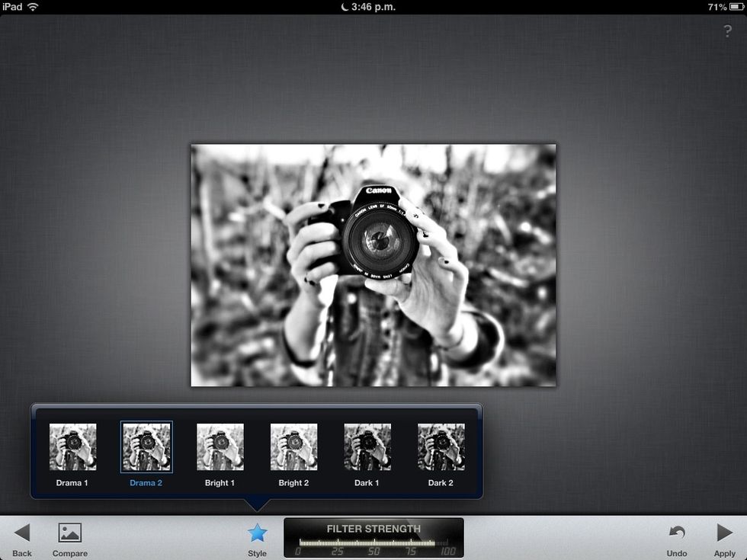The width and height of the screenshot is (747, 560).
Task: Tap the FILTER STRENGTH heading
Action: click(373, 529)
